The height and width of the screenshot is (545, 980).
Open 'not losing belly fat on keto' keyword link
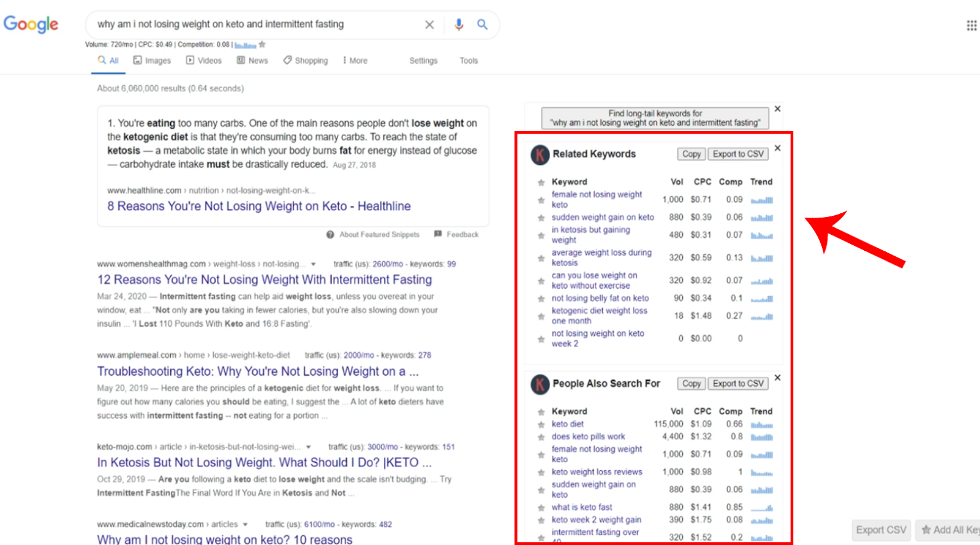click(600, 299)
